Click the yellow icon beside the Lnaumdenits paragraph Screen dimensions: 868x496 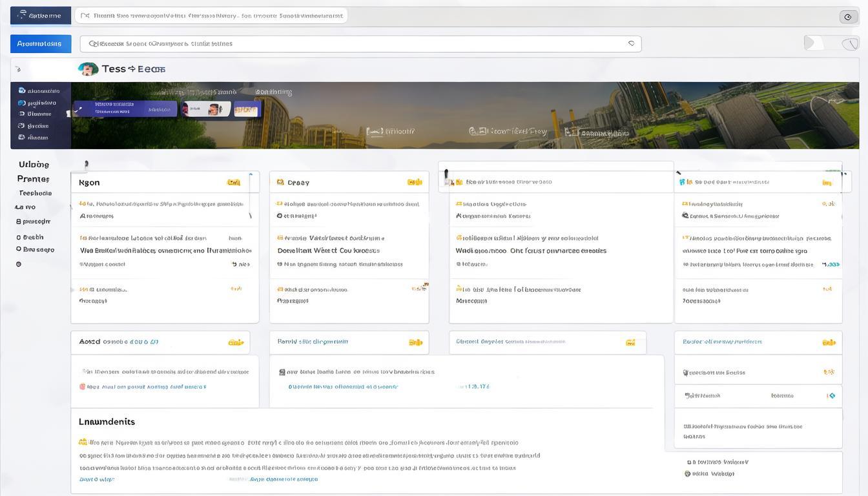click(x=83, y=443)
